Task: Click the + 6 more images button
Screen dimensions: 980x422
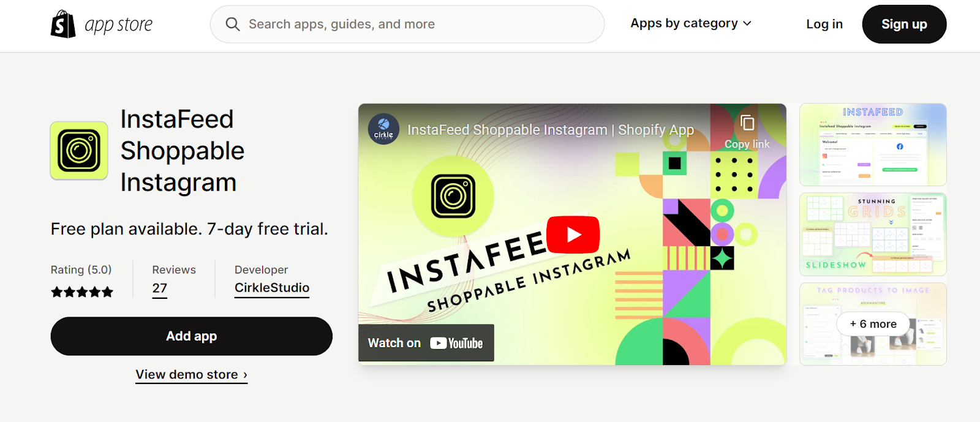Action: 873,324
